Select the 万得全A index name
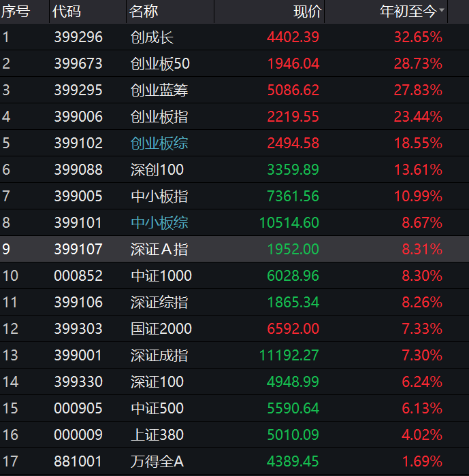469x476 pixels. coord(157,462)
